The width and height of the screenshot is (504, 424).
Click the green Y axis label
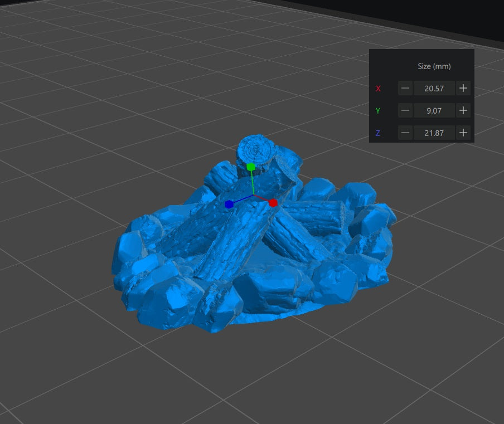[x=378, y=111]
